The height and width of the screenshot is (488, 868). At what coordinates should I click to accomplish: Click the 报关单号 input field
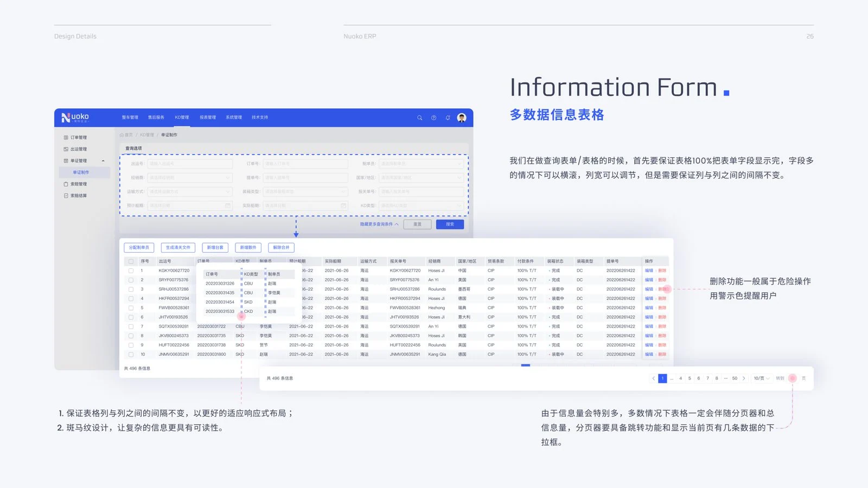pyautogui.click(x=421, y=191)
